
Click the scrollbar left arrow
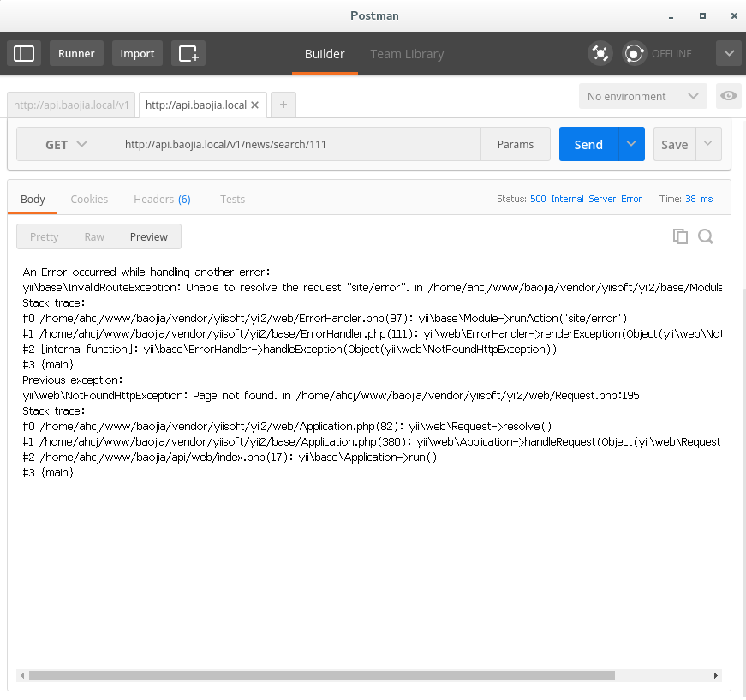click(22, 676)
